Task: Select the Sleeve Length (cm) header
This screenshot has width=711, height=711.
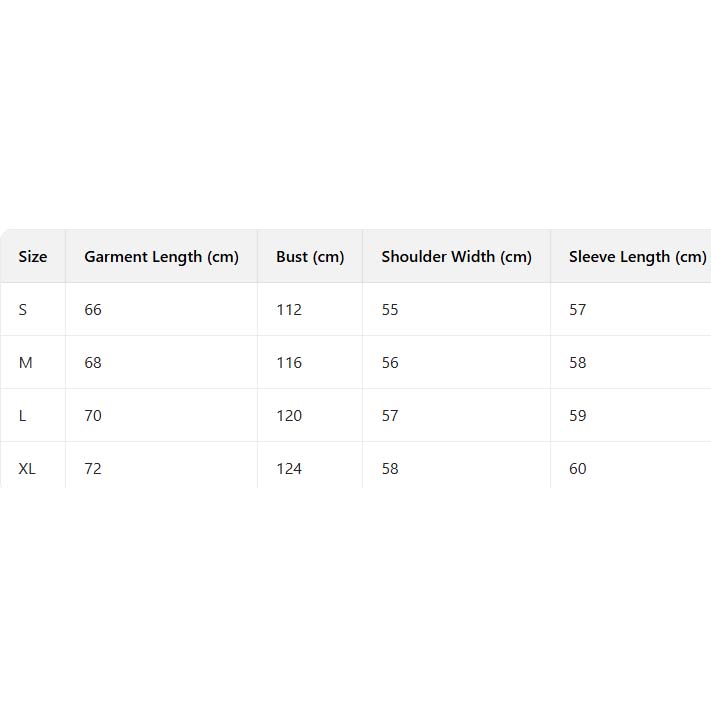Action: click(637, 257)
